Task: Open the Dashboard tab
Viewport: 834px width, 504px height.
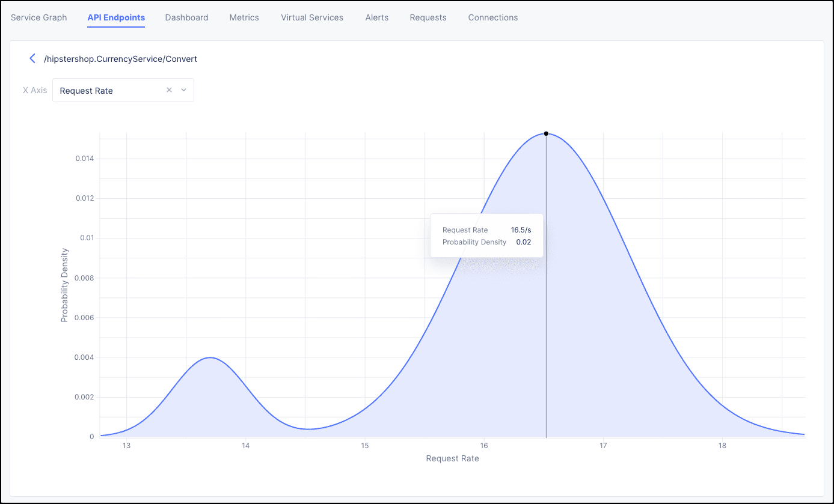Action: (186, 17)
